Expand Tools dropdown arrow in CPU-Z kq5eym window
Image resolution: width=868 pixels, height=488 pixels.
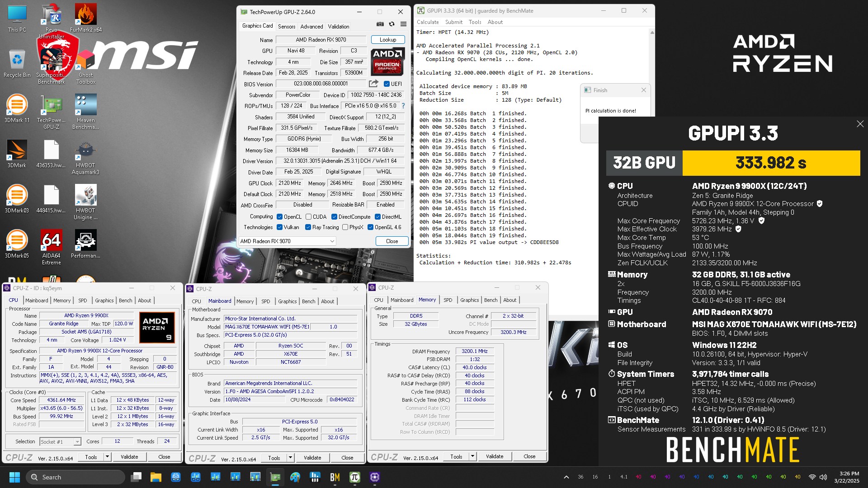coord(107,457)
